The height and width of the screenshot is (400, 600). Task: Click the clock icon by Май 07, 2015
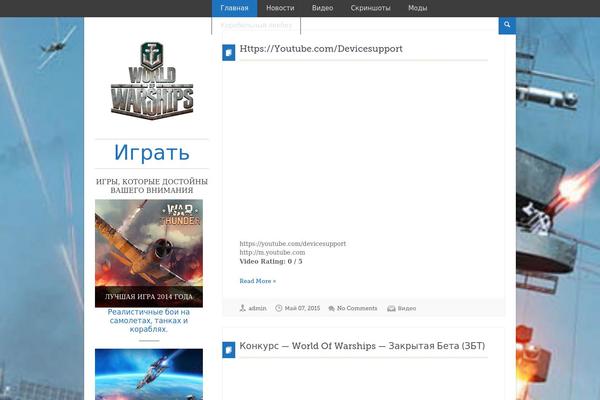pos(279,308)
